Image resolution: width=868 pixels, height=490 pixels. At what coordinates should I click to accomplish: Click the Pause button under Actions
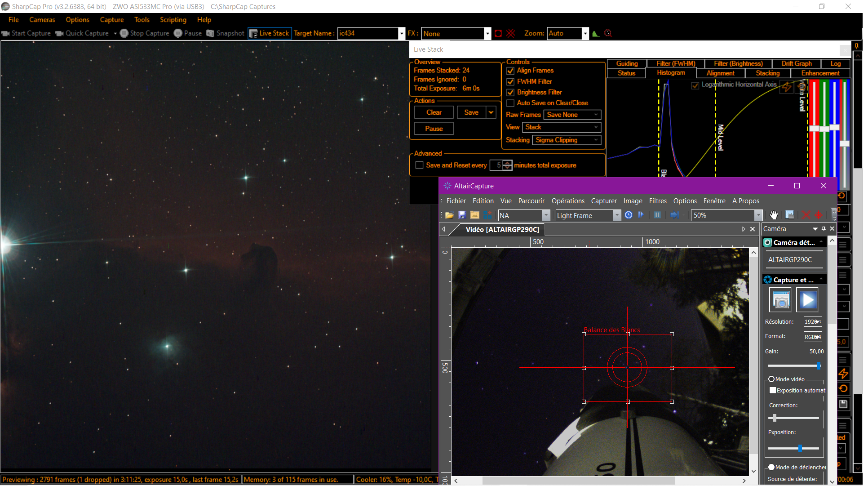434,129
